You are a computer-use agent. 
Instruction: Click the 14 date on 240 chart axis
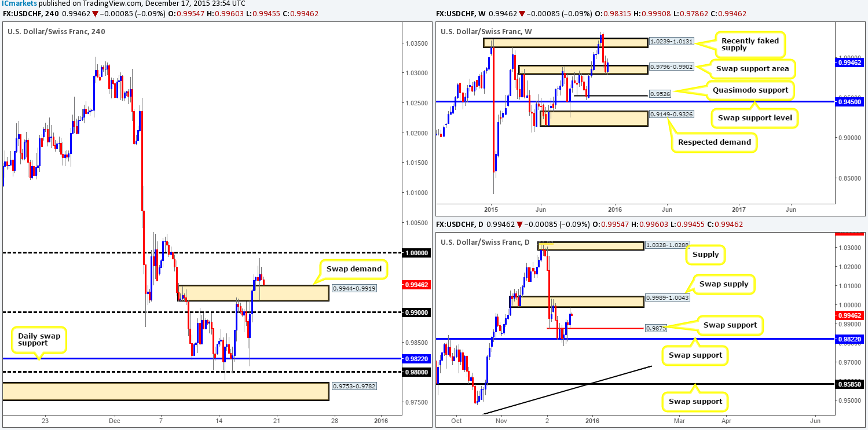[219, 420]
